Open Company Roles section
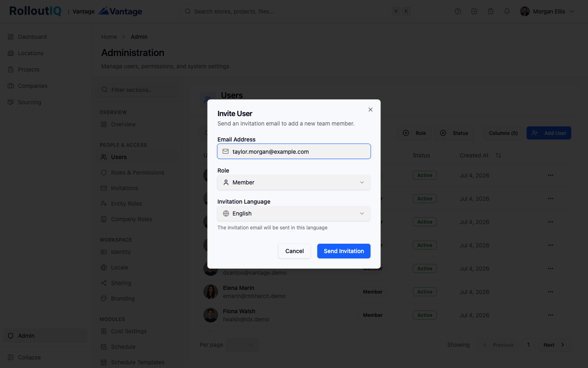This screenshot has height=368, width=588. click(138, 219)
